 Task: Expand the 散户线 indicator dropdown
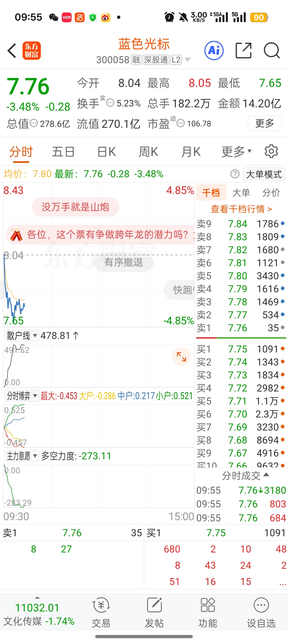(22, 335)
